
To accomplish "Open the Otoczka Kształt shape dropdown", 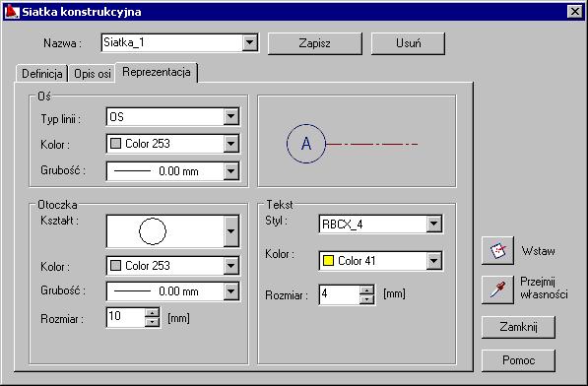I will 231,231.
